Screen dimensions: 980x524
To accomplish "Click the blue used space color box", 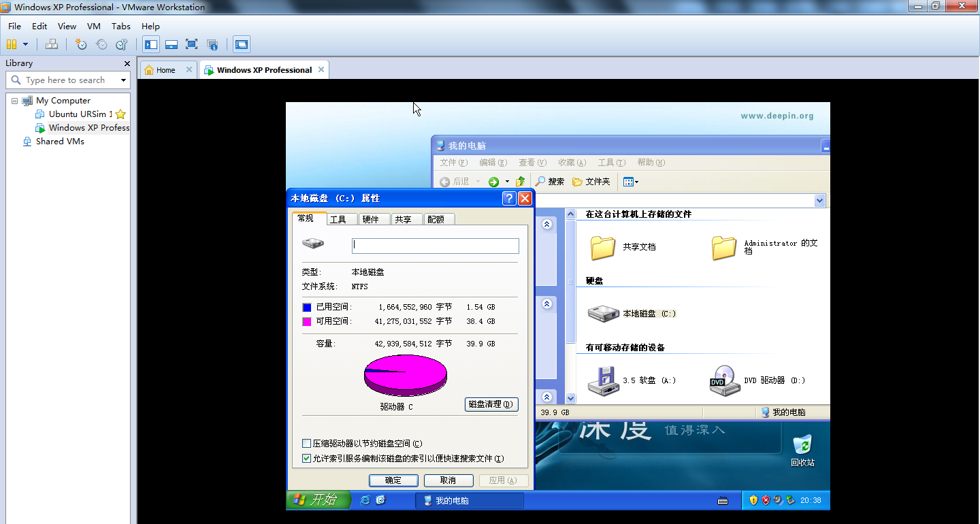I will pos(306,307).
